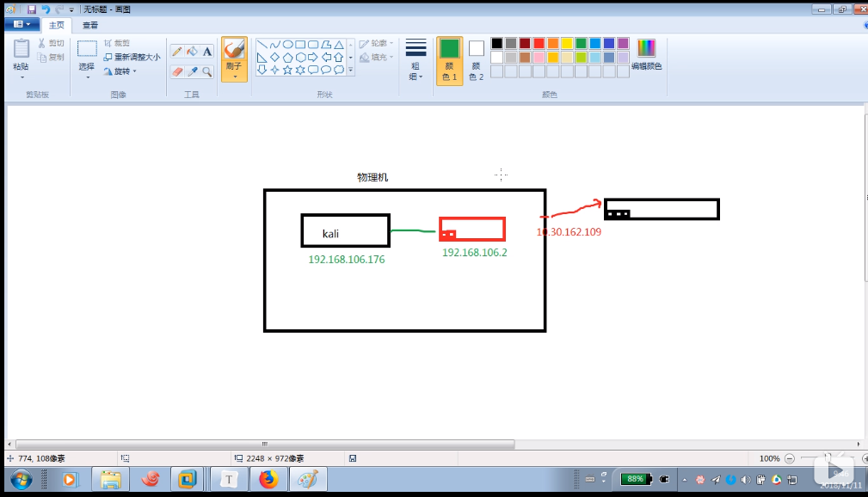The height and width of the screenshot is (497, 868).
Task: Open Edit colors (编辑颜色) dialog
Action: click(646, 54)
